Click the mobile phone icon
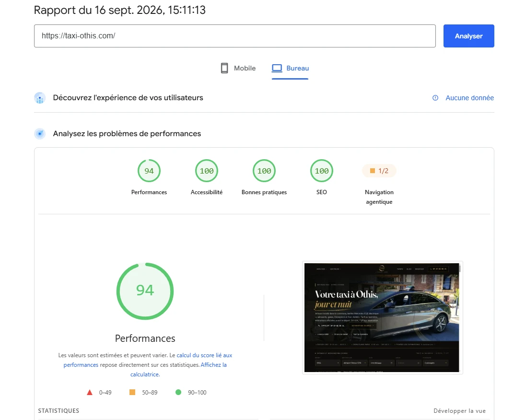This screenshot has height=420, width=514. point(224,68)
